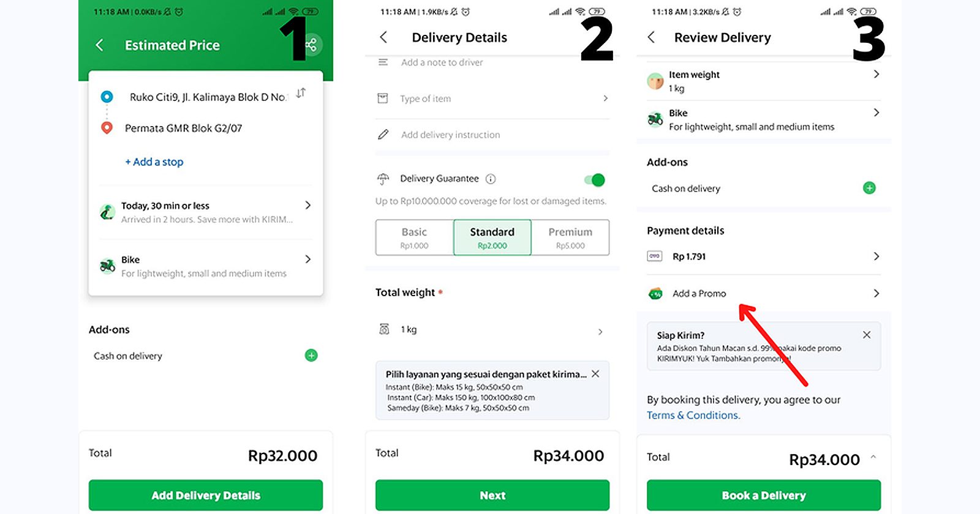Image resolution: width=980 pixels, height=514 pixels.
Task: Dismiss the Siap Kirim promo banner
Action: click(867, 335)
